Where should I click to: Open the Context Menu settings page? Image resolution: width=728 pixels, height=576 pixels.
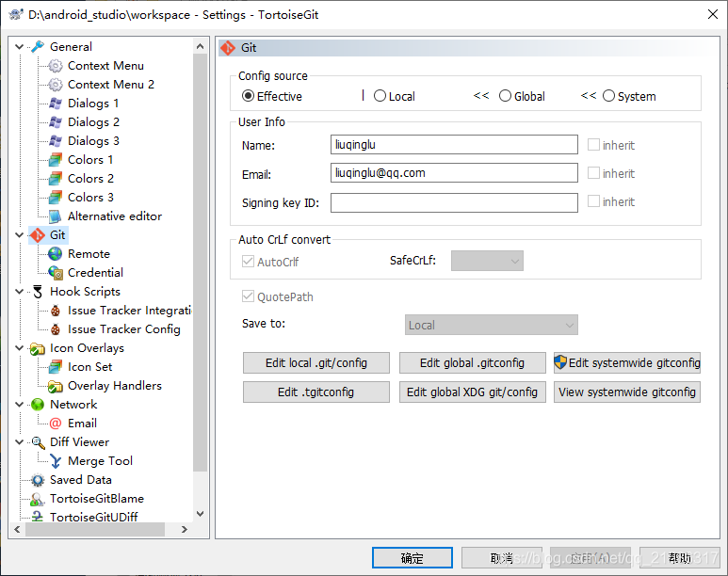105,66
